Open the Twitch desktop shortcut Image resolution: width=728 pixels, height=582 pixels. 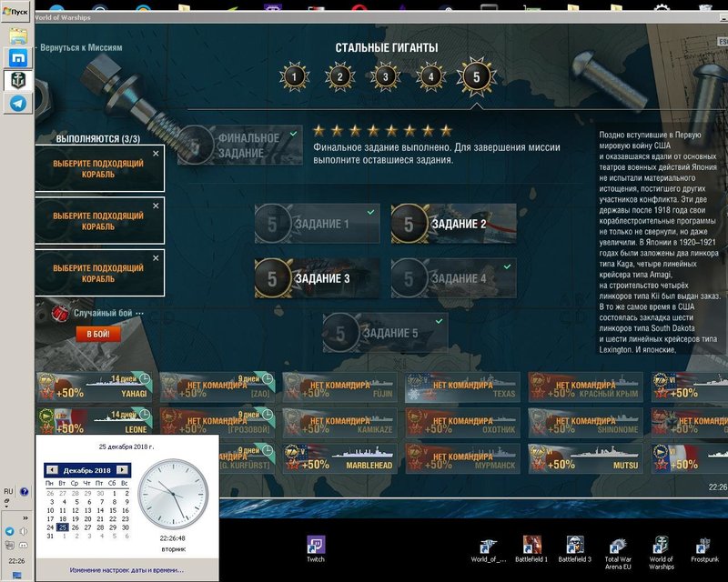[316, 549]
